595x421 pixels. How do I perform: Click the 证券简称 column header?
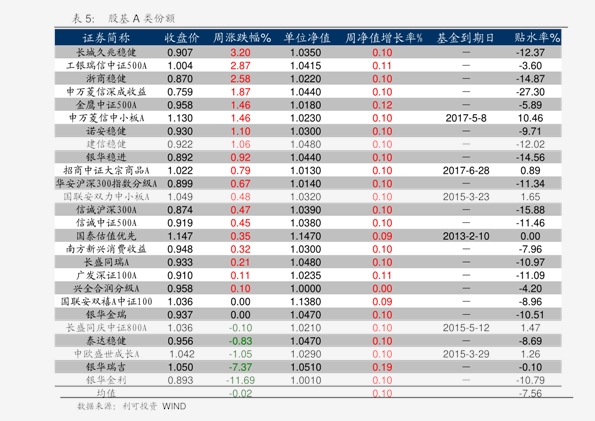[106, 38]
